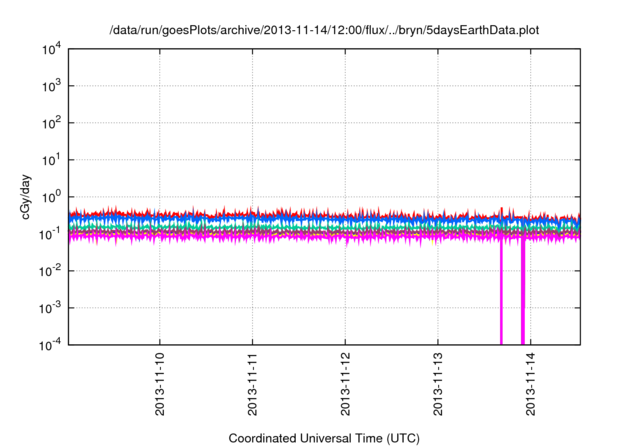Click the 2013-11-11 date tick label
Viewport: 640px width, 448px height.
[x=252, y=384]
